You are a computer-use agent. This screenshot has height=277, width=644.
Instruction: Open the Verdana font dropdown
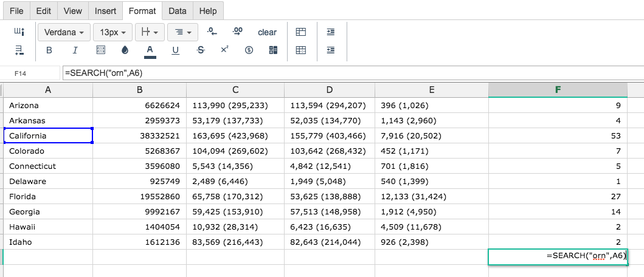(64, 32)
